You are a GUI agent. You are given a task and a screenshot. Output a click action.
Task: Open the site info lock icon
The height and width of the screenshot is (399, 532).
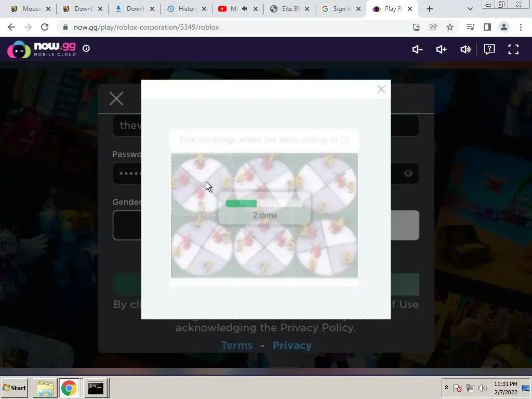click(65, 27)
